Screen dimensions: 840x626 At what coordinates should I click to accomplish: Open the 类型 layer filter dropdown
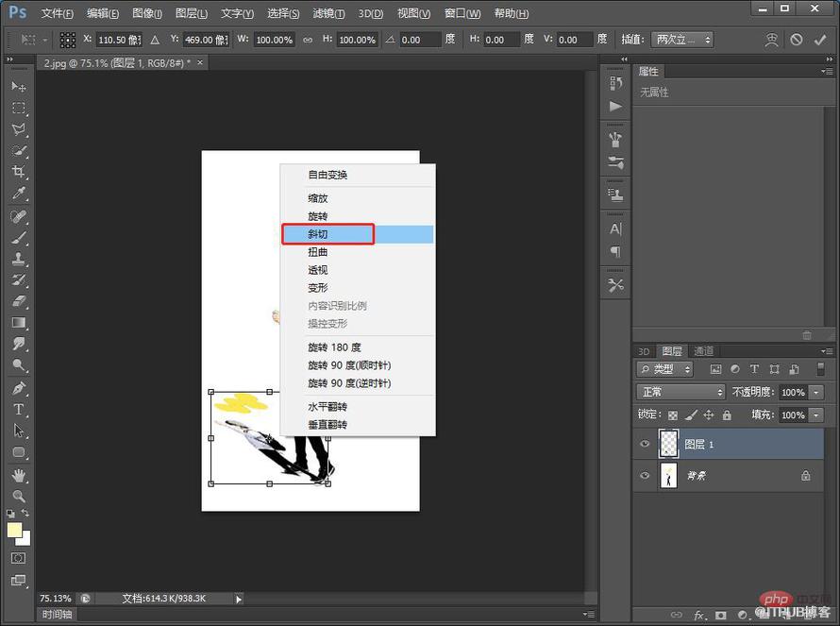point(664,369)
